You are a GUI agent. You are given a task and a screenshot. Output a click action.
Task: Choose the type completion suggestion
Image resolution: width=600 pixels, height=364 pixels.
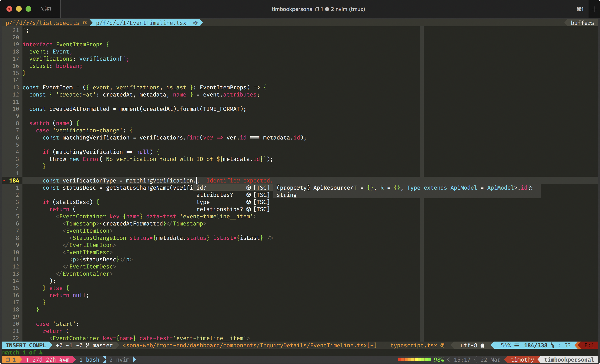point(203,202)
